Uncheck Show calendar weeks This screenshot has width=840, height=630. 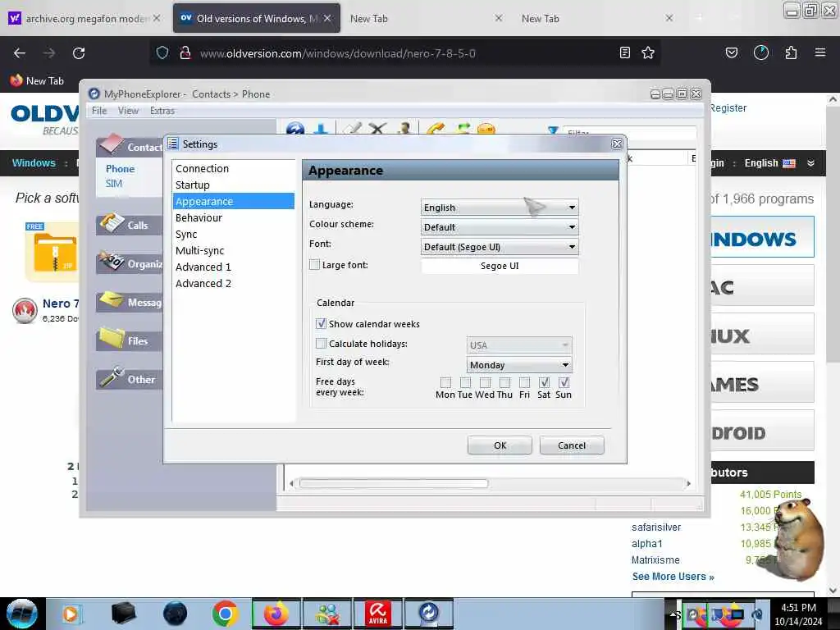point(321,323)
